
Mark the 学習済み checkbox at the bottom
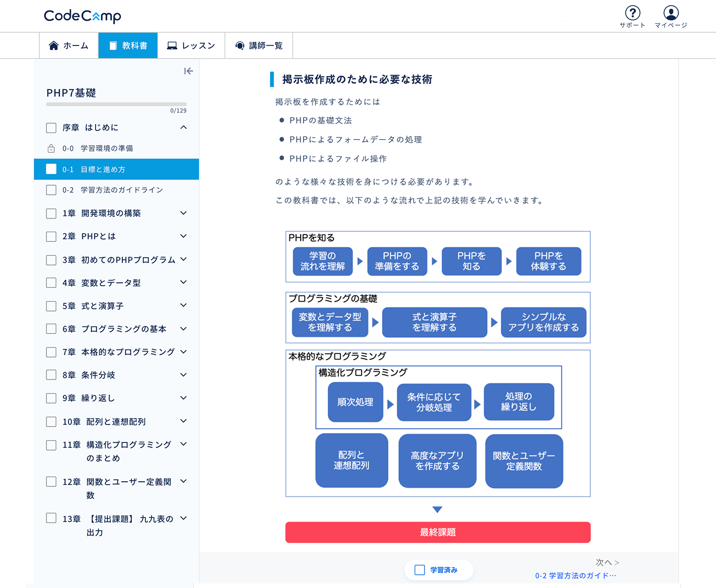(x=420, y=570)
